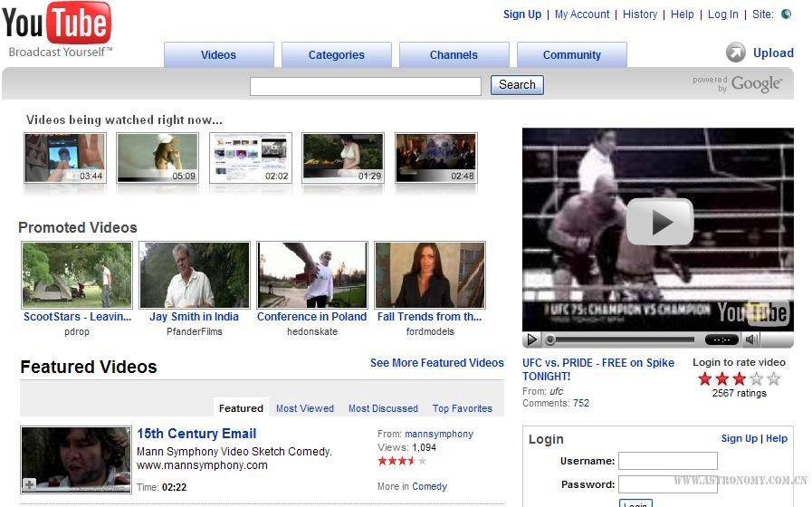The image size is (812, 507).
Task: Open pdrop user channel
Action: (77, 331)
